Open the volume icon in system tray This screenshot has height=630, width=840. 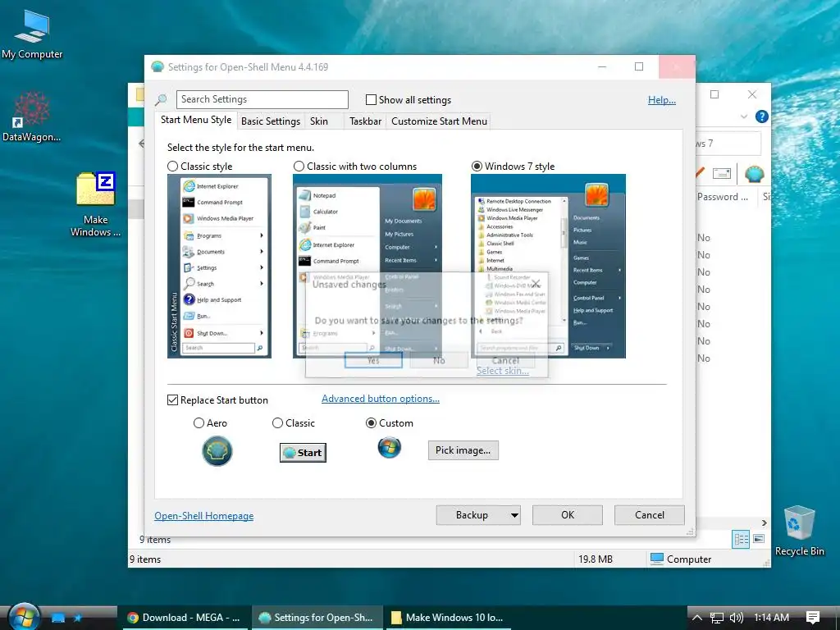737,618
